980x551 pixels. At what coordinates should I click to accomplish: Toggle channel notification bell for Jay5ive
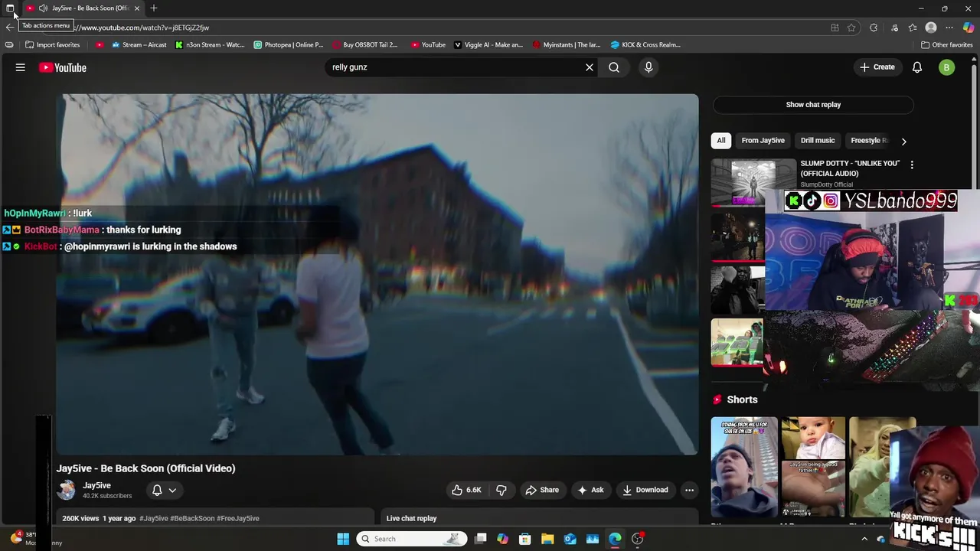(x=157, y=490)
